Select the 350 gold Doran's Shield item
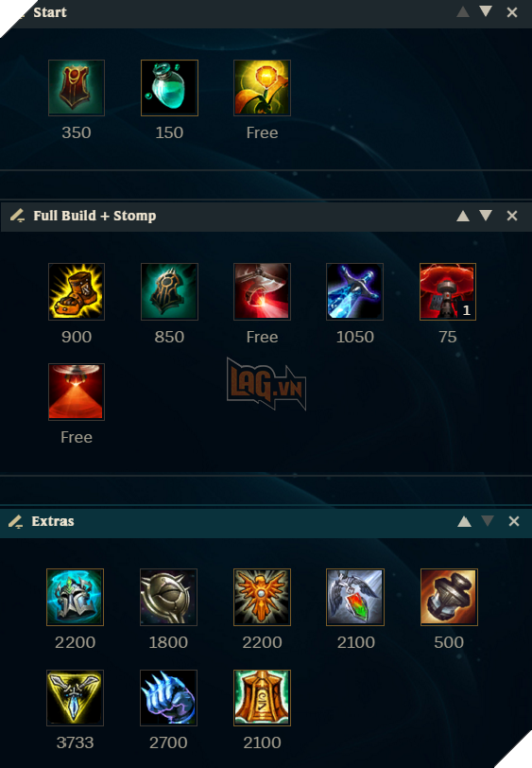Viewport: 532px width, 768px height. pyautogui.click(x=77, y=88)
